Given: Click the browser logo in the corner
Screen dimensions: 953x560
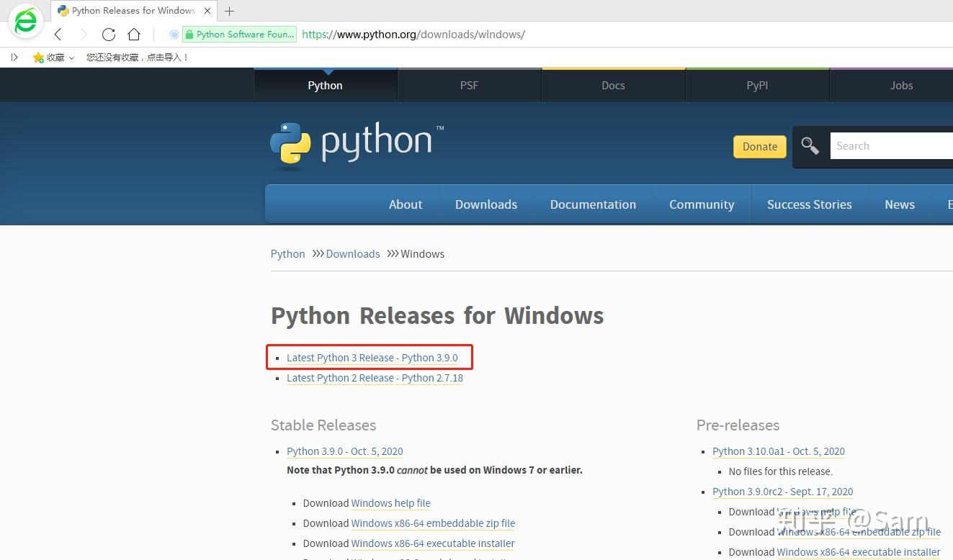Looking at the screenshot, I should [26, 20].
